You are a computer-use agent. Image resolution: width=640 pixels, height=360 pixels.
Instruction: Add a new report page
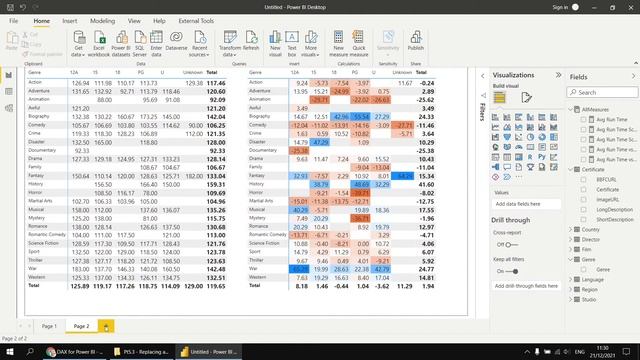click(x=106, y=327)
